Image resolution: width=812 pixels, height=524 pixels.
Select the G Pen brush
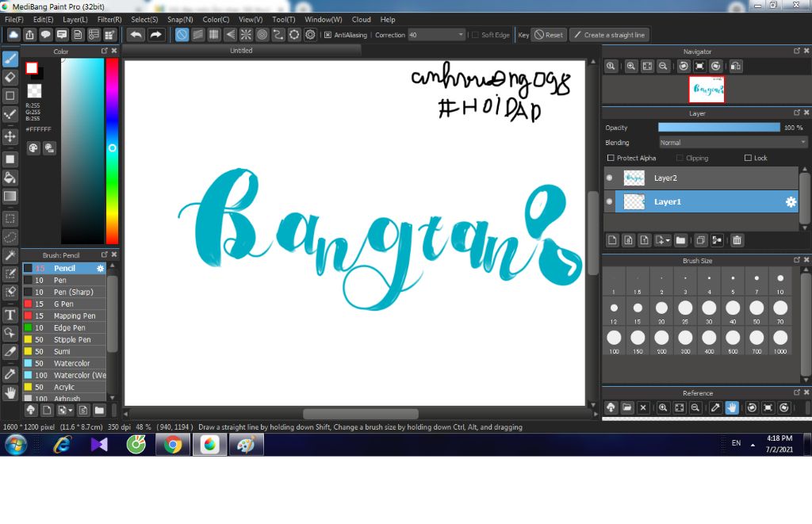click(65, 304)
